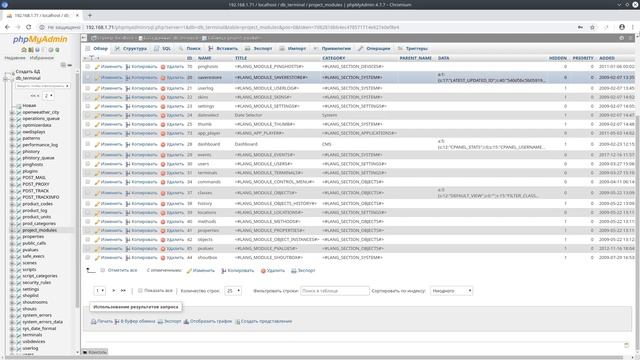Click the delete icon for row shoutbox

(x=163, y=258)
